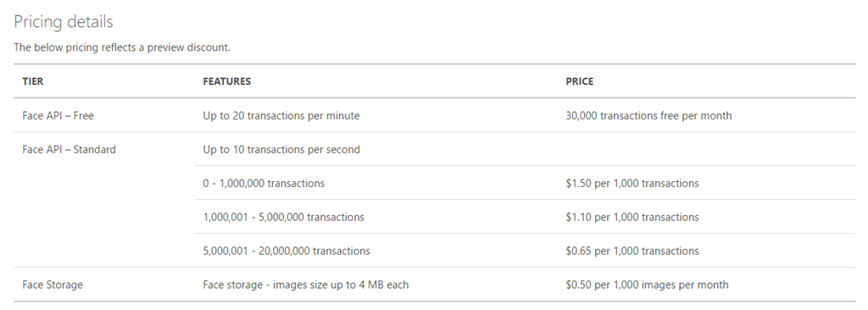Click 1,000,001 - 5,000,000 transactions feature
The image size is (868, 310).
click(x=283, y=217)
